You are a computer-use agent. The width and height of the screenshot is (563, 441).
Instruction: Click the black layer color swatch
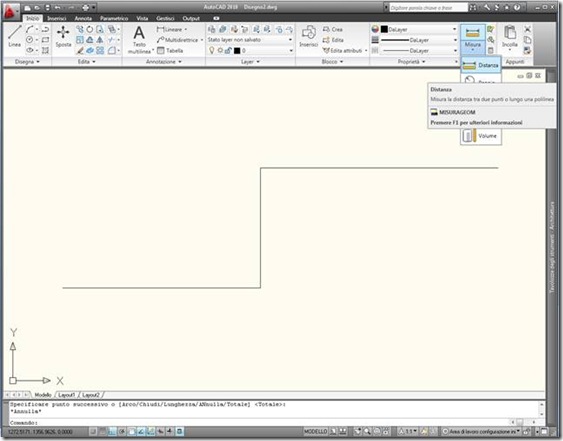(237, 51)
